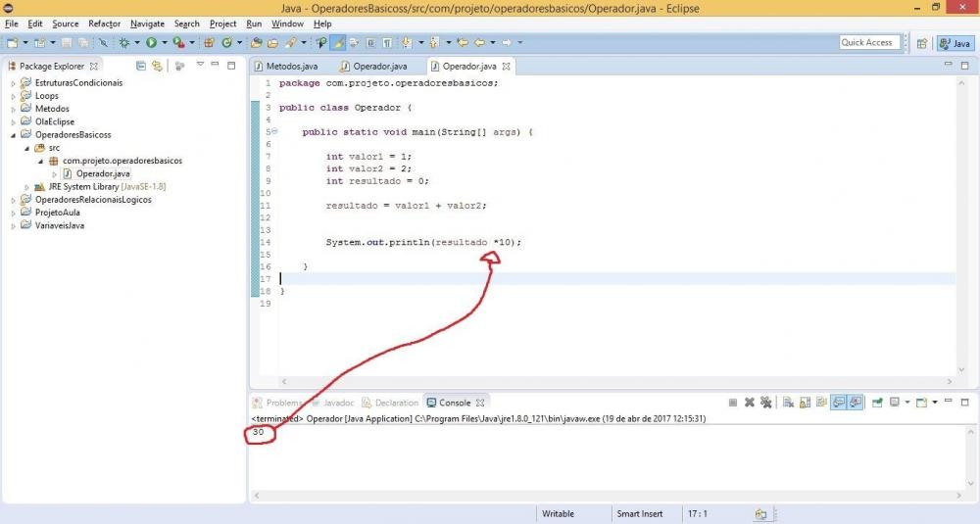Viewport: 980px width, 524px height.
Task: Expand the EstruturasCondicionais project
Action: [14, 83]
